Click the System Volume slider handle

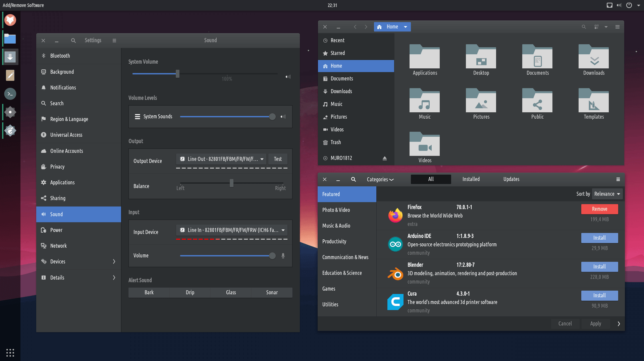click(x=177, y=74)
